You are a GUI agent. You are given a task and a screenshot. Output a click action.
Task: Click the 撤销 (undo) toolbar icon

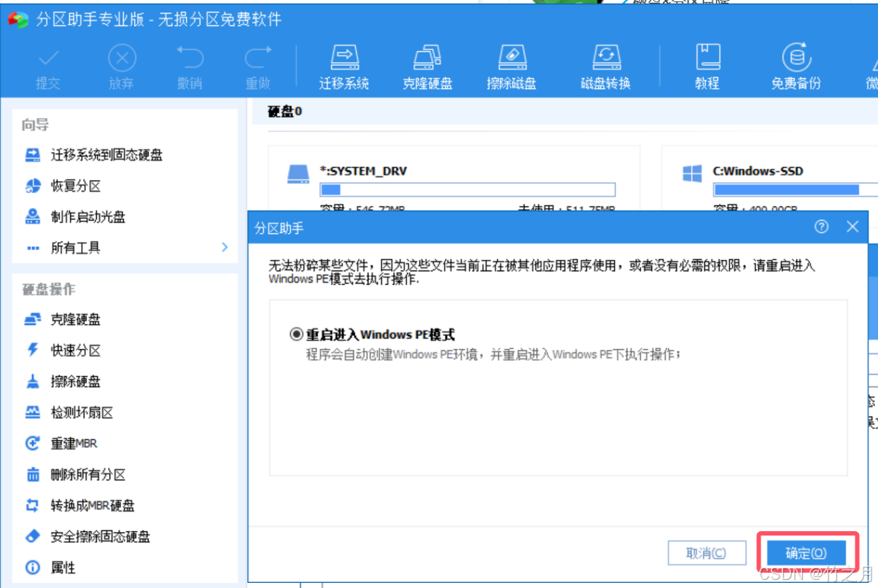click(x=190, y=67)
